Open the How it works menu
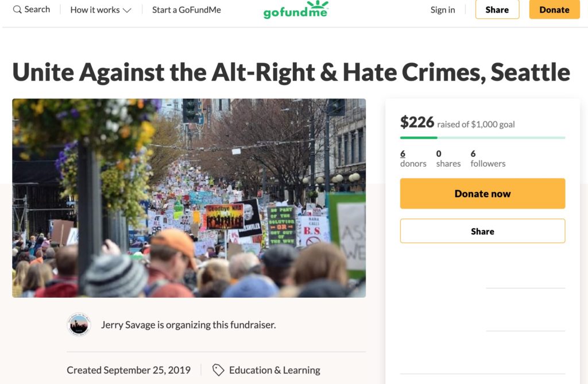Screen dimensions: 588x384 pyautogui.click(x=100, y=10)
